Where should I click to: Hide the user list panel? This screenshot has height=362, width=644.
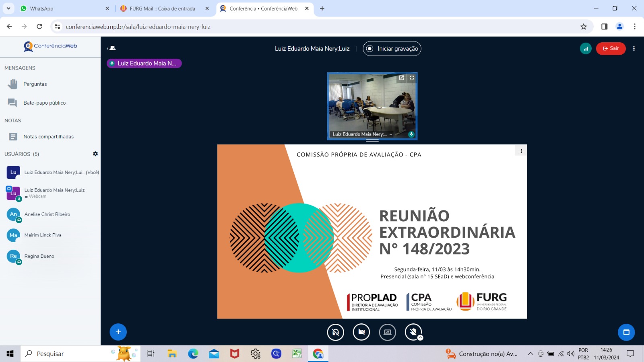click(111, 48)
